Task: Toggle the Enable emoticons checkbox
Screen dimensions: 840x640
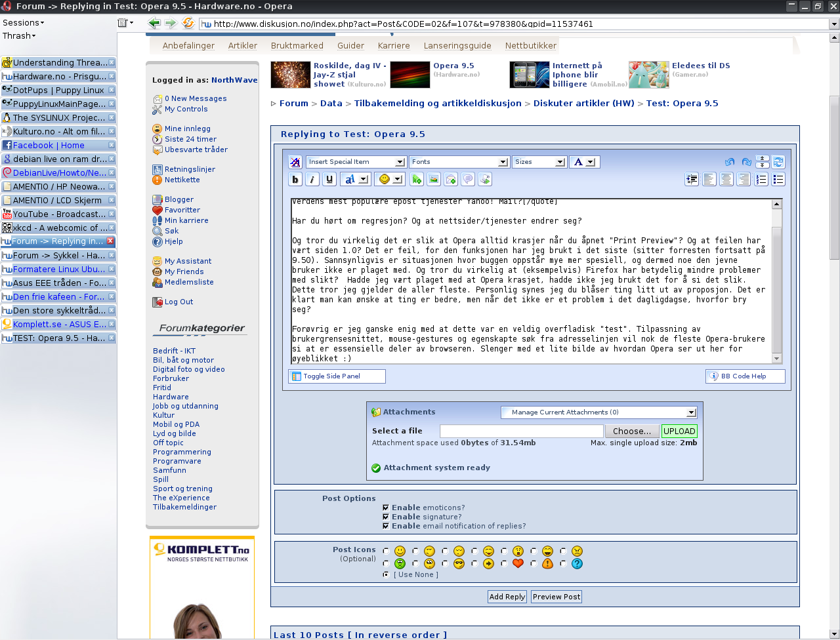Action: point(385,508)
